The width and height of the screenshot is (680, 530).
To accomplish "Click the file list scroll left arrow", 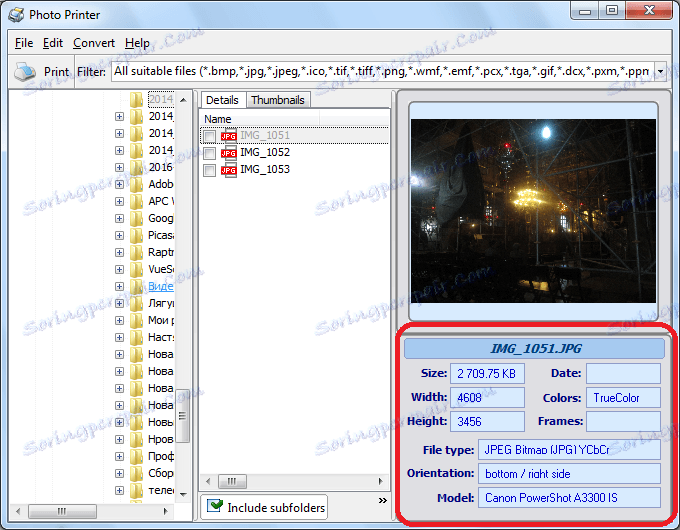I will [x=208, y=481].
